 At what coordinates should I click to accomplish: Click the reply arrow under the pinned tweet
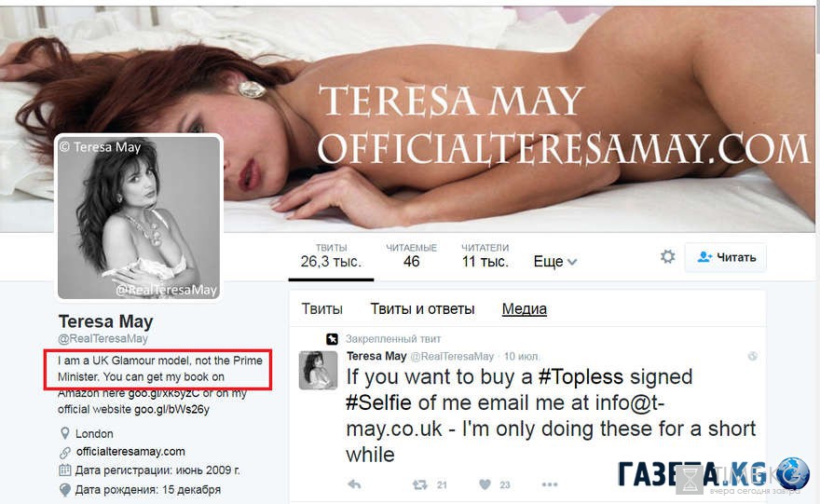click(354, 484)
